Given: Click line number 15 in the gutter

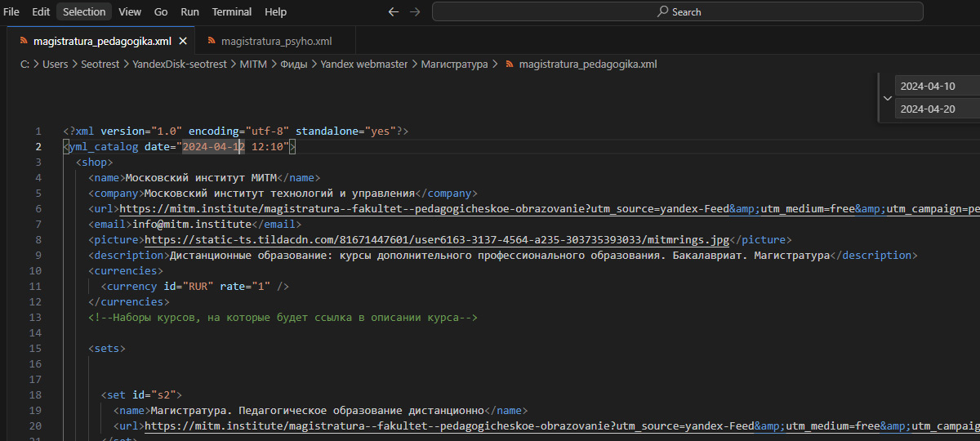Looking at the screenshot, I should pos(34,348).
